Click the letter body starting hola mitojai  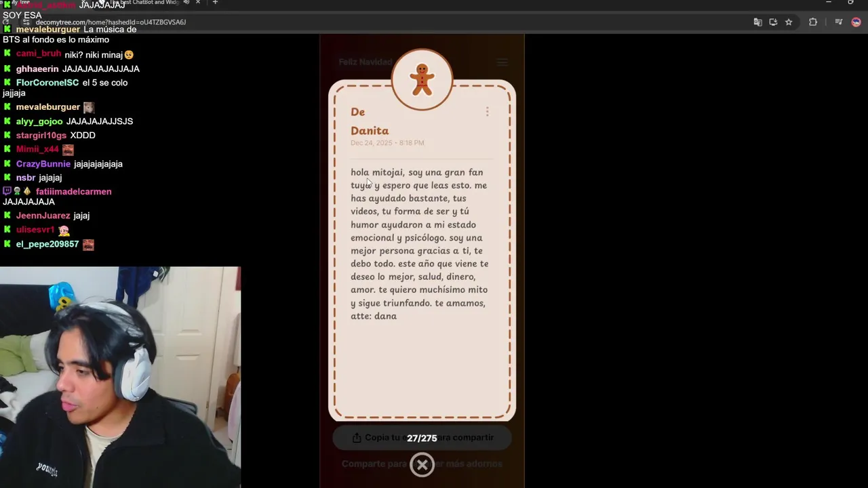419,244
